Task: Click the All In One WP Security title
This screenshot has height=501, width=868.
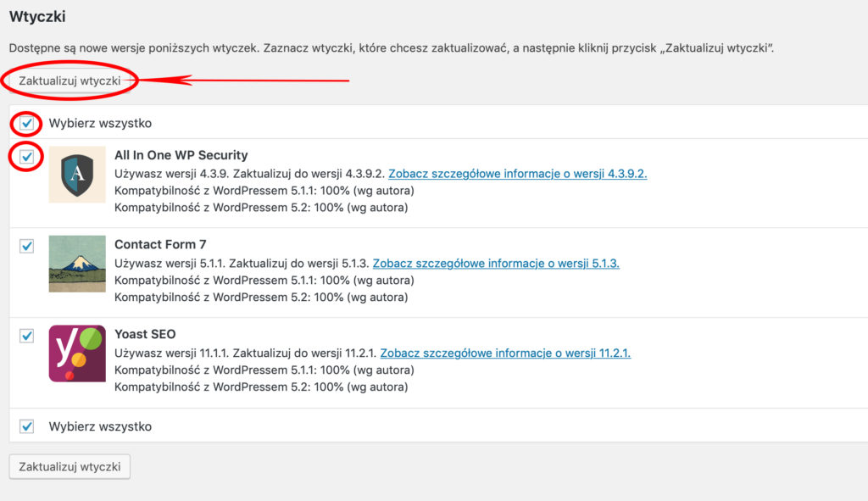Action: click(181, 155)
